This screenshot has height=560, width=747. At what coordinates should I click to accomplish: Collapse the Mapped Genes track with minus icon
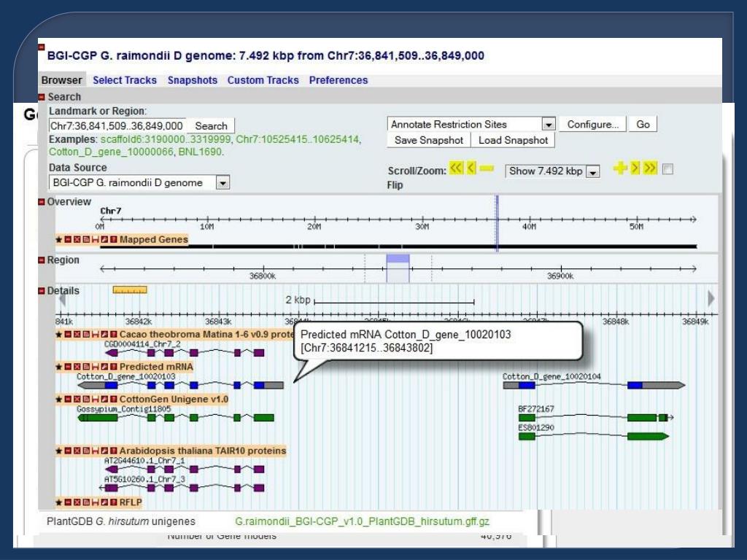(68, 239)
